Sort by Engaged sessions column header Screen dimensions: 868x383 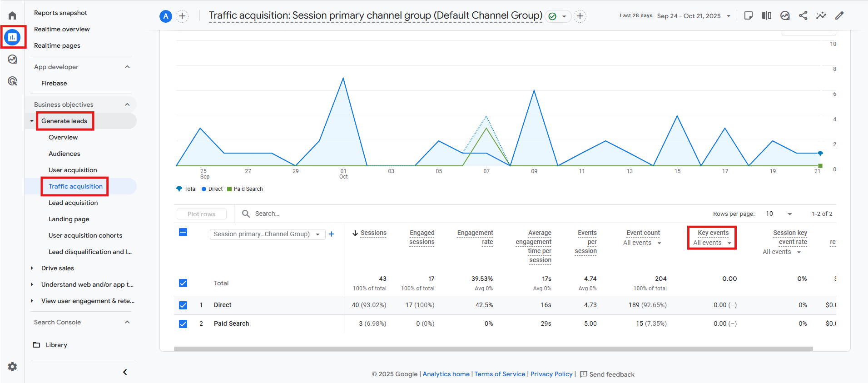422,237
